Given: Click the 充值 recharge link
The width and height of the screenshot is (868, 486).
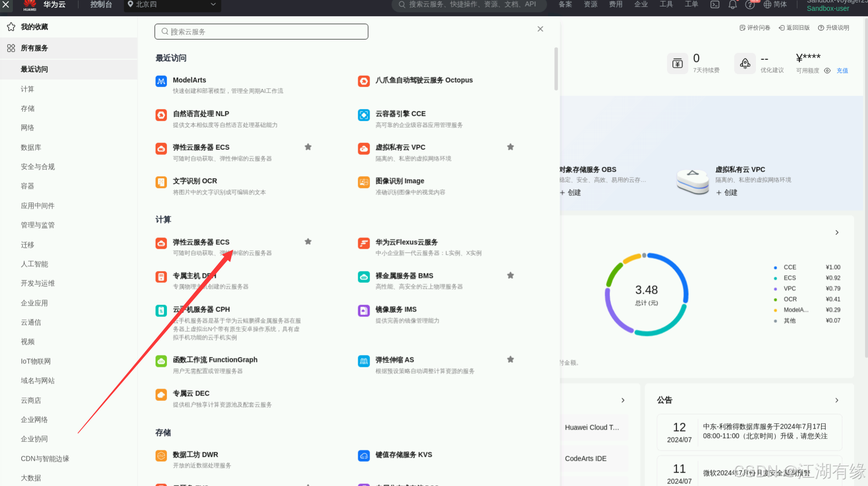Looking at the screenshot, I should click(x=842, y=71).
